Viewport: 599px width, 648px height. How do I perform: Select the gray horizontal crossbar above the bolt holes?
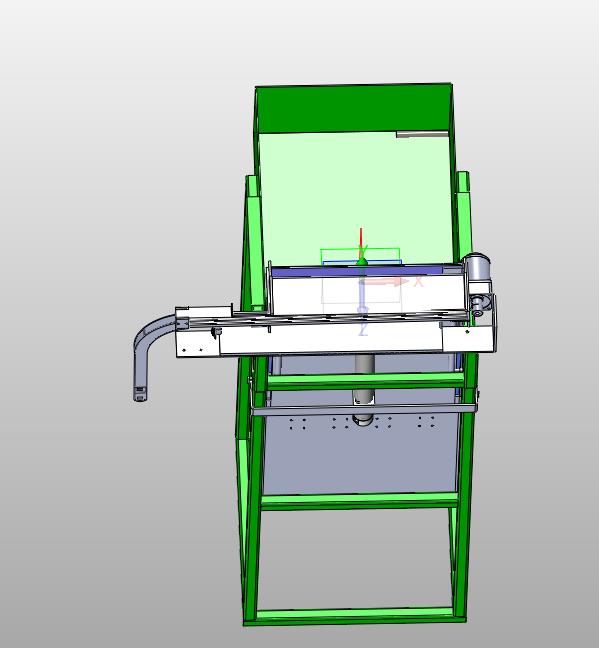[364, 410]
